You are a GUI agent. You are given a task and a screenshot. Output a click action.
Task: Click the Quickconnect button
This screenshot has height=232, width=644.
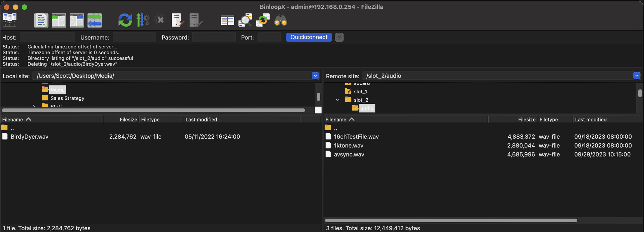(309, 37)
